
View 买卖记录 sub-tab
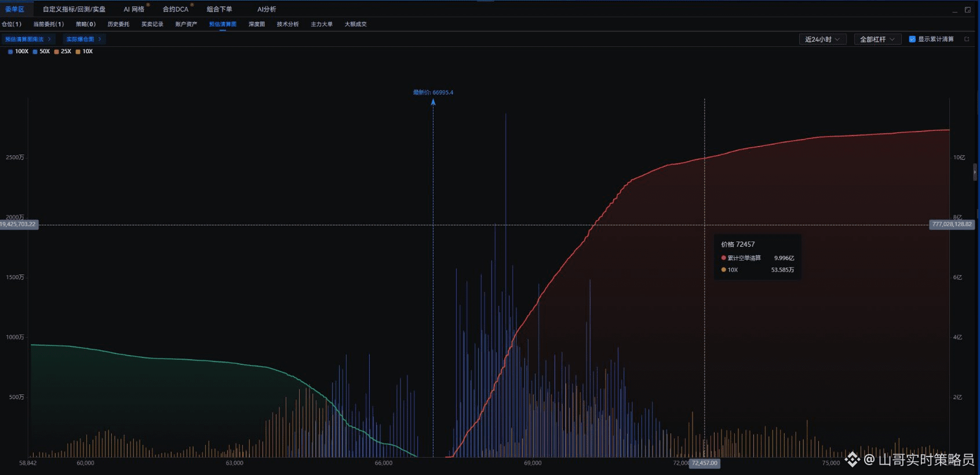(x=152, y=24)
